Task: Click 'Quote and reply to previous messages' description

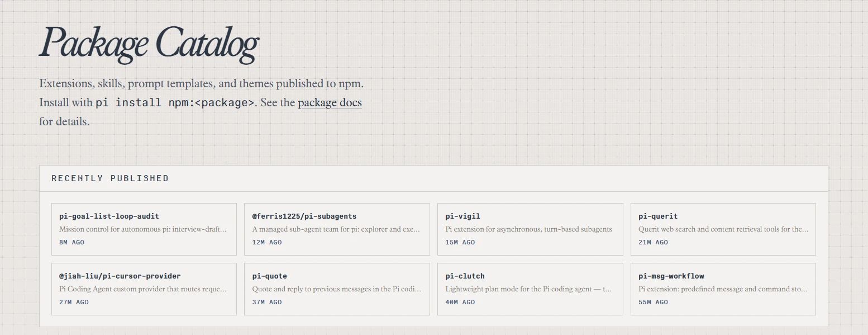Action: coord(337,289)
